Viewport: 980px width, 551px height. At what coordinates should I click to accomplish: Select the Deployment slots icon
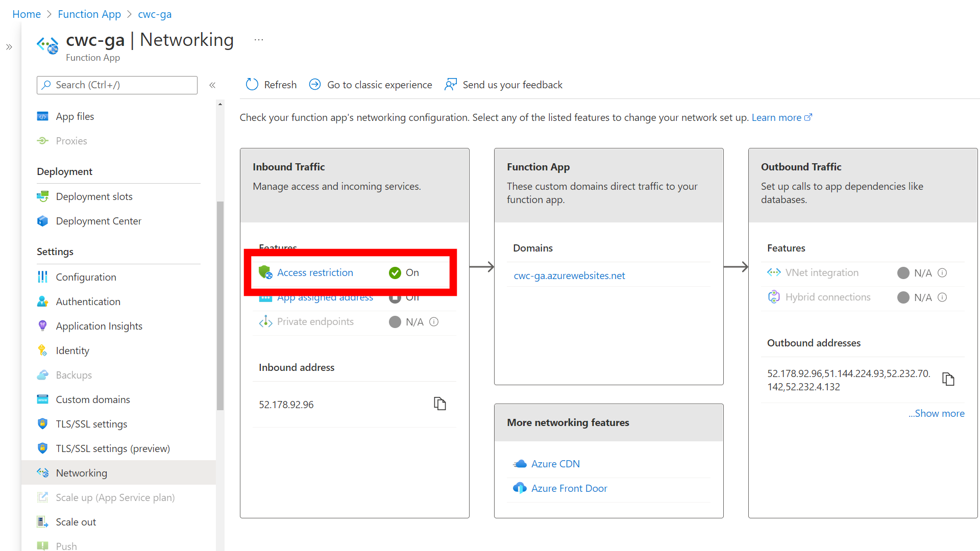43,196
